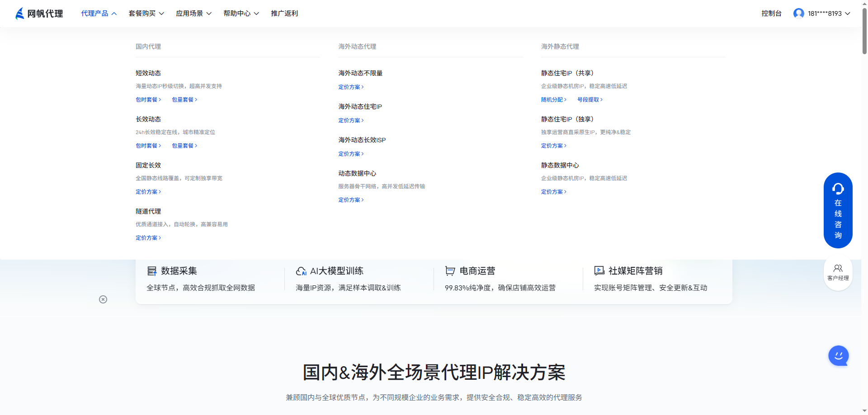Viewport: 868px width, 415px height.
Task: Select 海外动态长效ISP product
Action: tap(362, 140)
